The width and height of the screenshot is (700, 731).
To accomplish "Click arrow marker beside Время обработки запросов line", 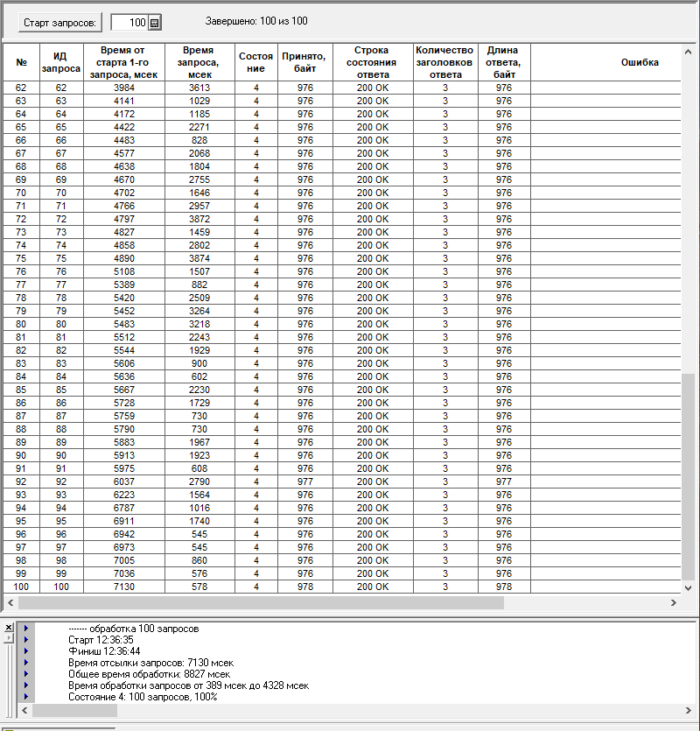I will 26,685.
